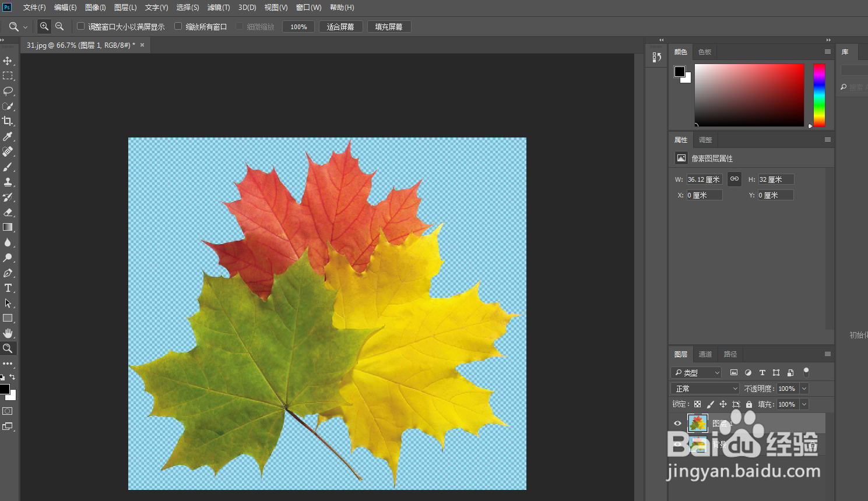Screen dimensions: 868x501
Task: Select the Zoom tool in toolbox
Action: point(8,348)
